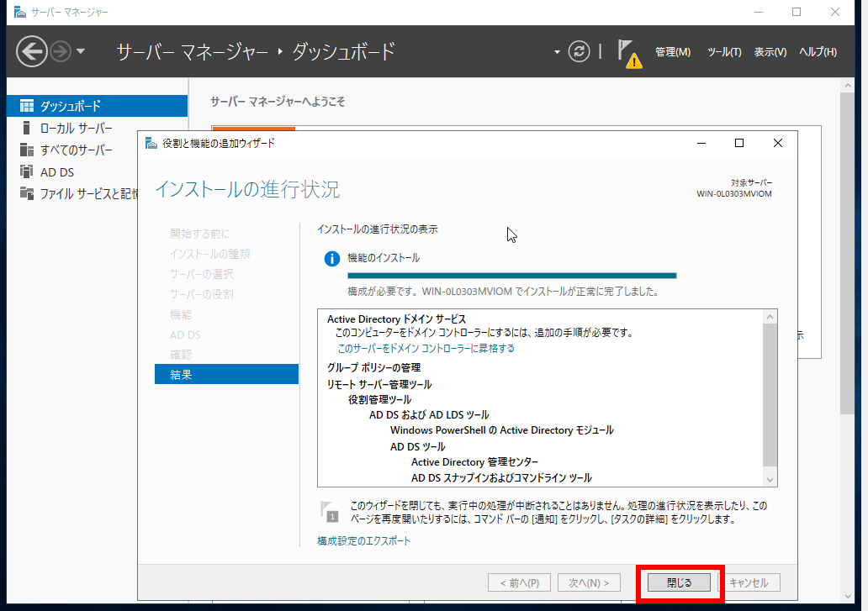This screenshot has height=611, width=868.
Task: Click AD DS ツール entry
Action: (x=417, y=447)
